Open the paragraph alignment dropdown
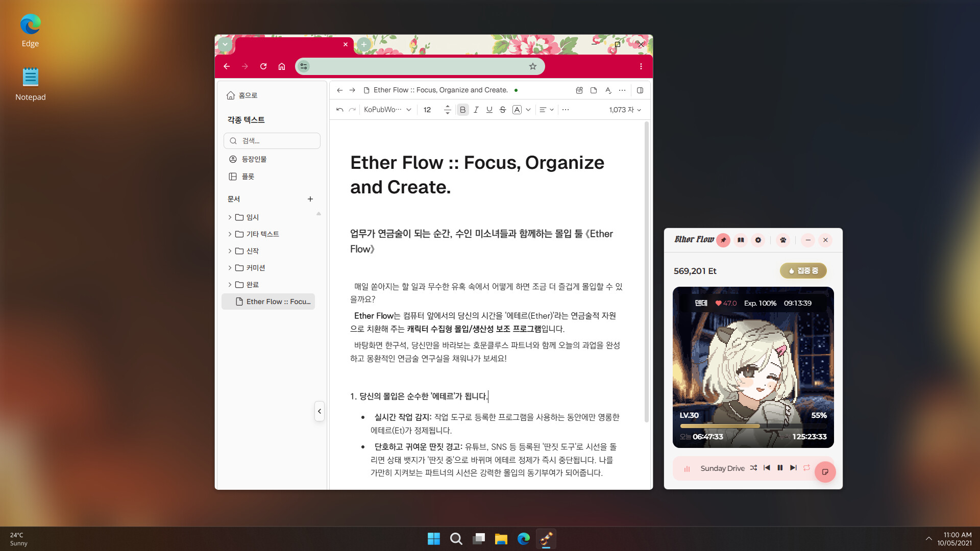 547,110
